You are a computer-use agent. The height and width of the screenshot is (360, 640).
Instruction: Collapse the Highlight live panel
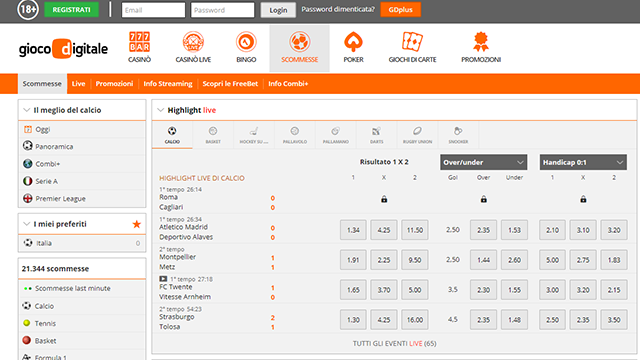click(x=160, y=110)
